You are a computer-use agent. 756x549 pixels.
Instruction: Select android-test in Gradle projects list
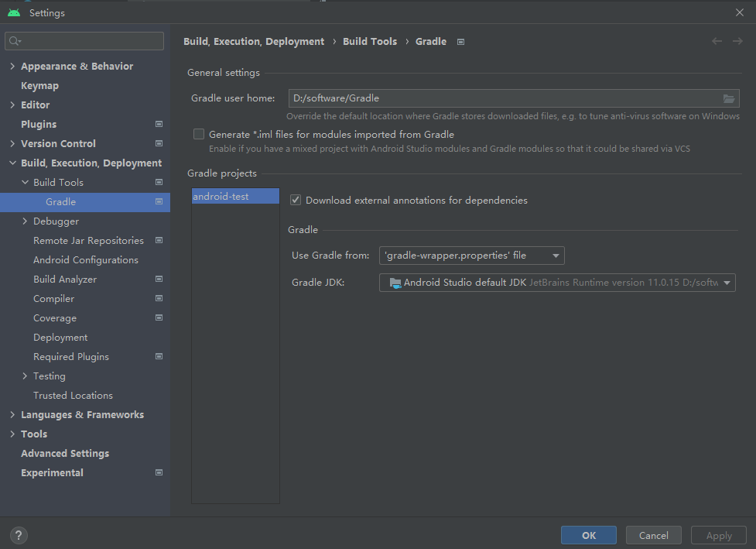235,196
